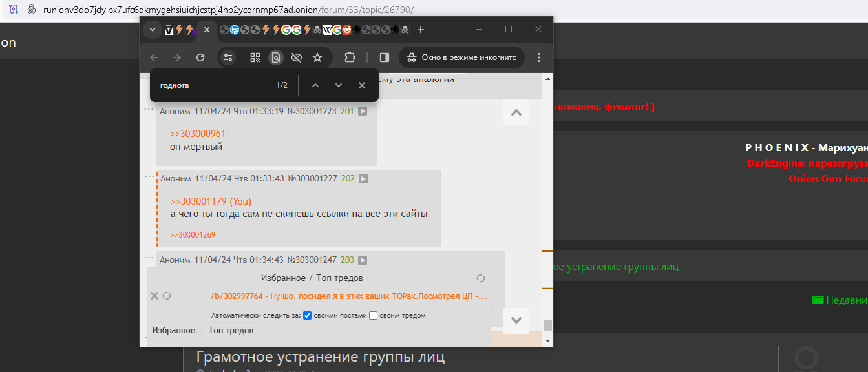Go back in the incognito window
868x372 pixels.
click(x=154, y=57)
